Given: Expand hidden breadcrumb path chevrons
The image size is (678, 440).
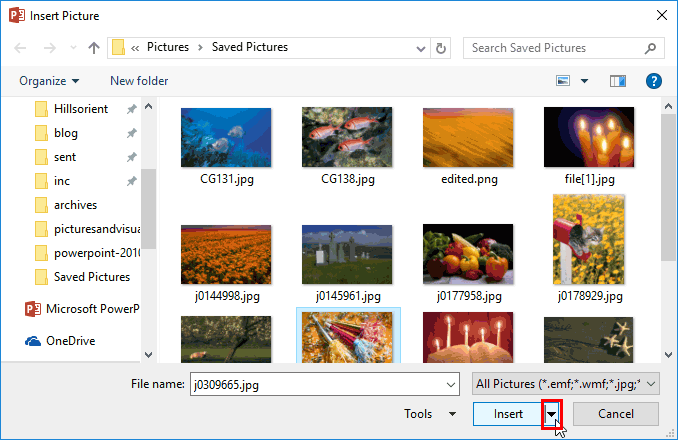Looking at the screenshot, I should (135, 48).
